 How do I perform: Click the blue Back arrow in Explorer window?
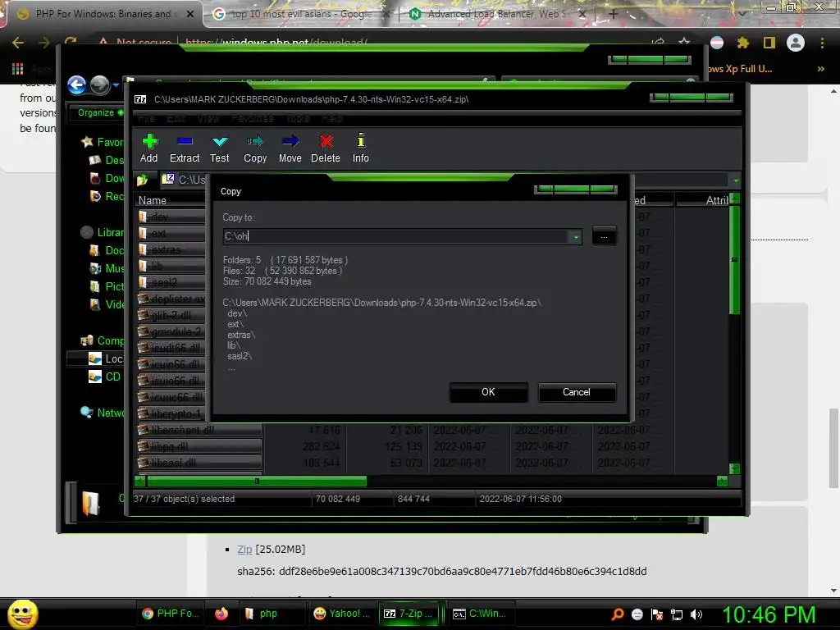click(76, 84)
